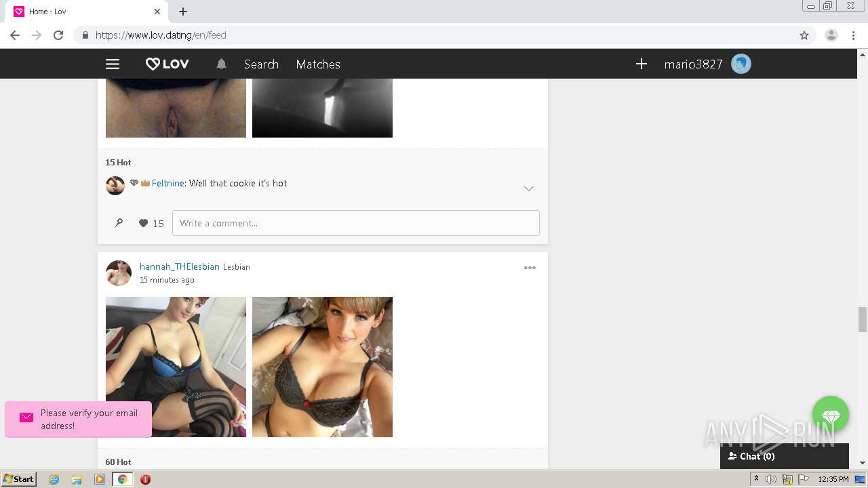868x488 pixels.
Task: Expand comments chevron beside Feltnine comment
Action: coord(529,188)
